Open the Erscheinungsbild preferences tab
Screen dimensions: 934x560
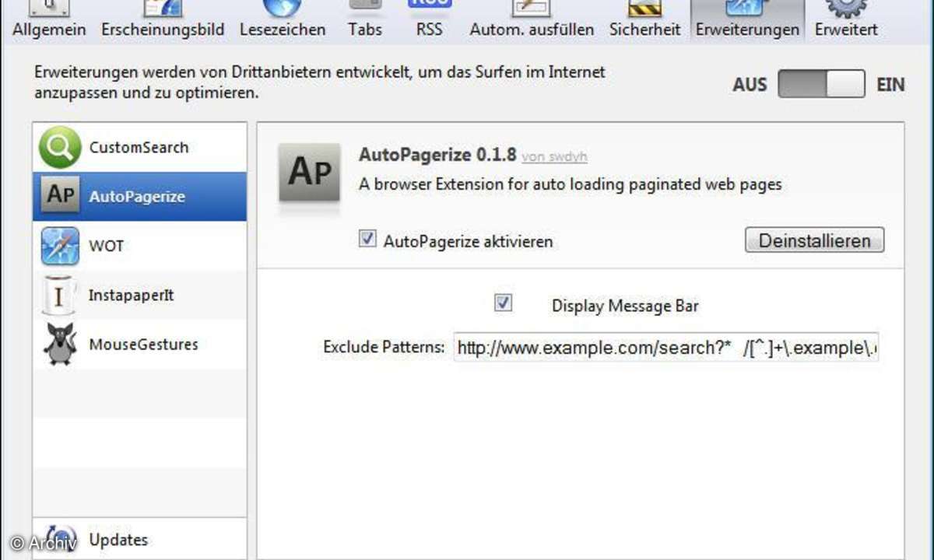[163, 21]
